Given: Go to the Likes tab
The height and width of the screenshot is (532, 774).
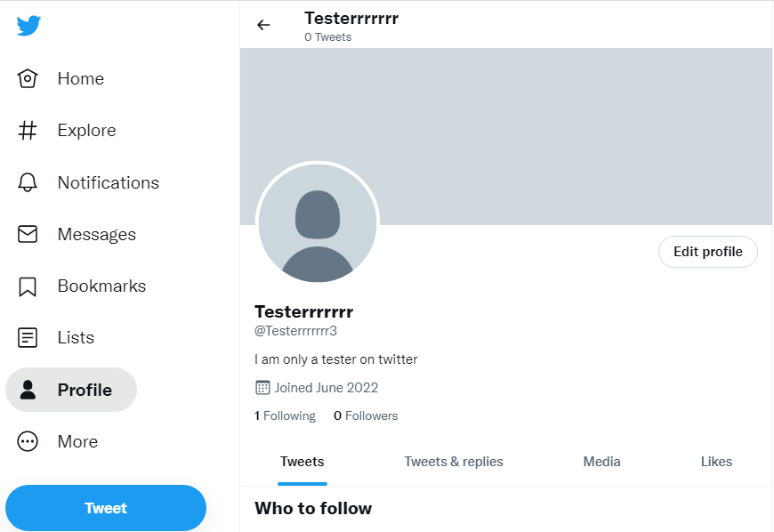Looking at the screenshot, I should pyautogui.click(x=716, y=462).
